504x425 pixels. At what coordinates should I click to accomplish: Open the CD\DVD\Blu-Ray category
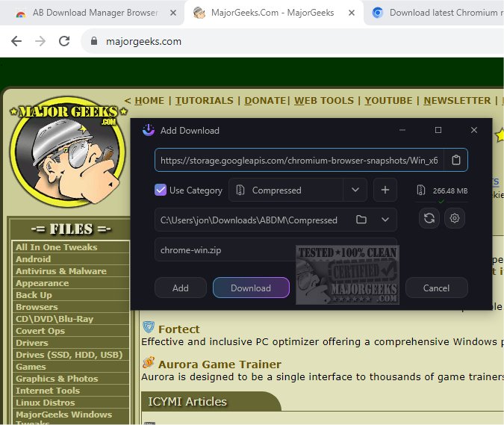[x=55, y=319]
